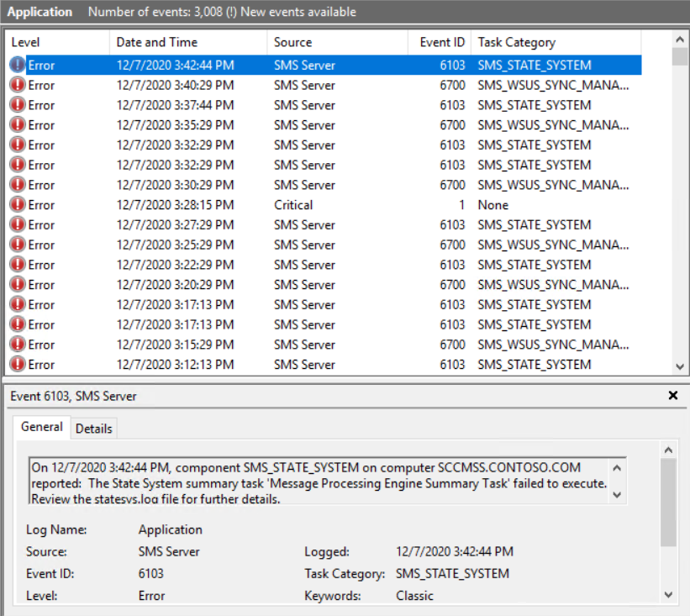Sort by the Date and Time column header

click(187, 42)
